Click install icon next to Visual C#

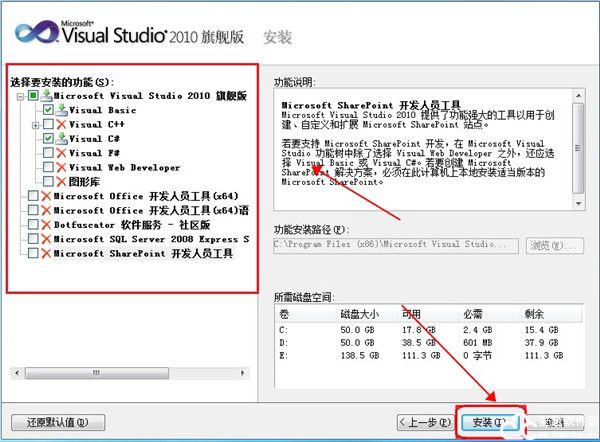61,139
